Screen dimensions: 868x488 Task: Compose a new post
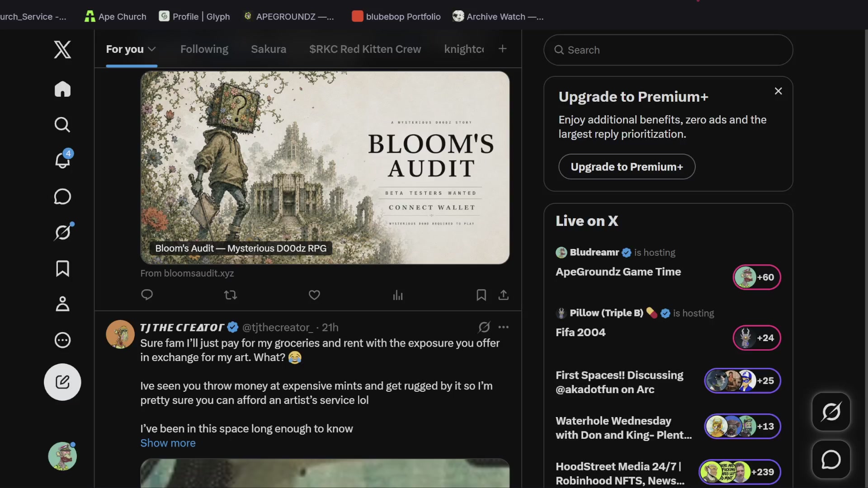pos(62,382)
